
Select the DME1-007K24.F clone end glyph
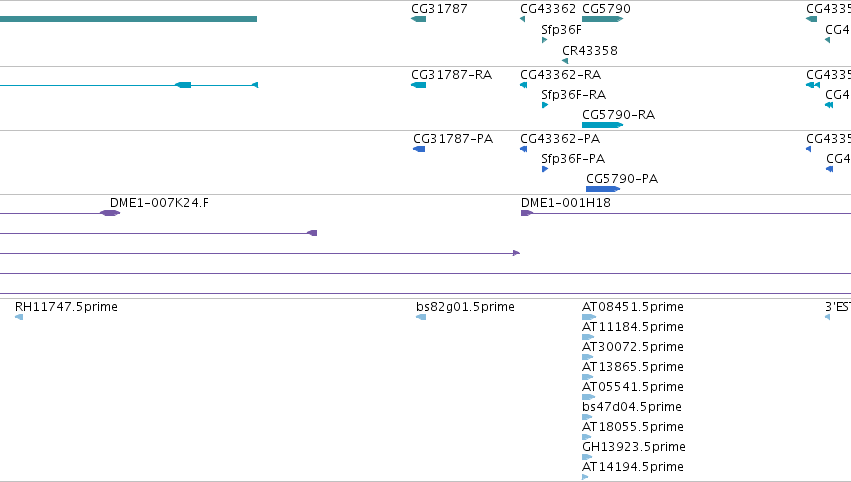pyautogui.click(x=110, y=213)
